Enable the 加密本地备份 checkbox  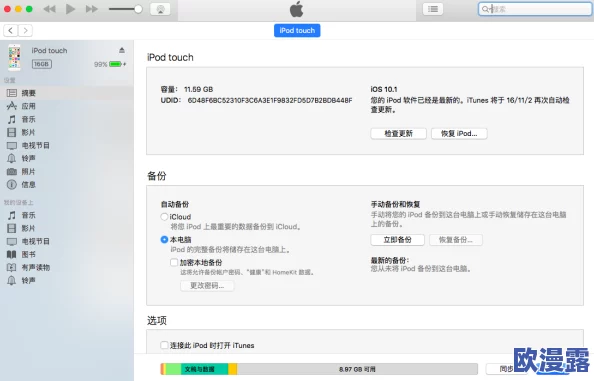tap(174, 262)
